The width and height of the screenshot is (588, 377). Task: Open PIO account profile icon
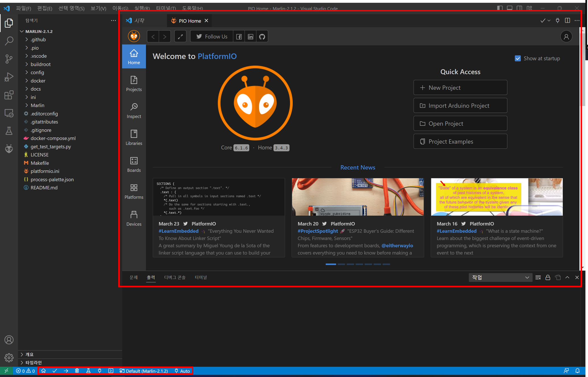[x=566, y=37]
